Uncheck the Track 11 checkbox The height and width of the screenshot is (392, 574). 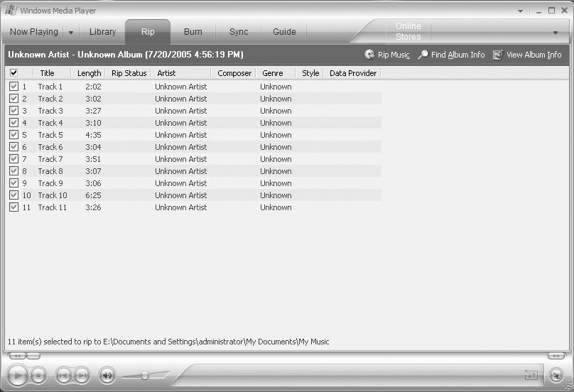(14, 207)
